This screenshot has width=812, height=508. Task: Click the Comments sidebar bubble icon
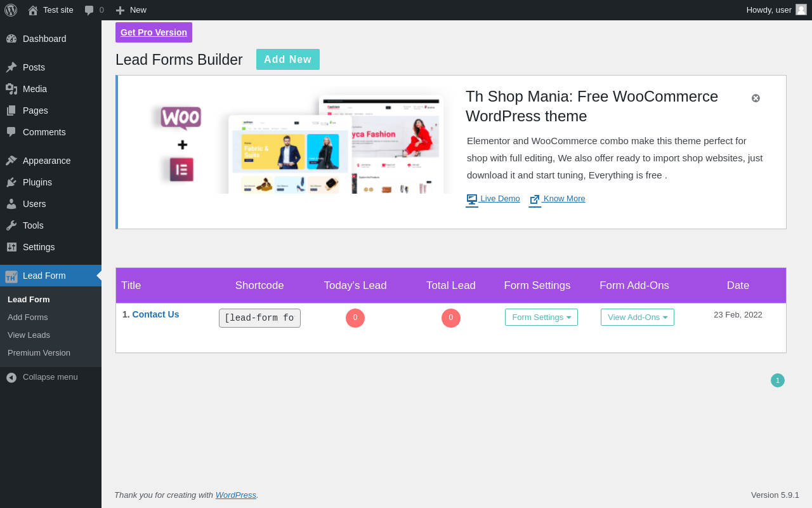[x=11, y=132]
